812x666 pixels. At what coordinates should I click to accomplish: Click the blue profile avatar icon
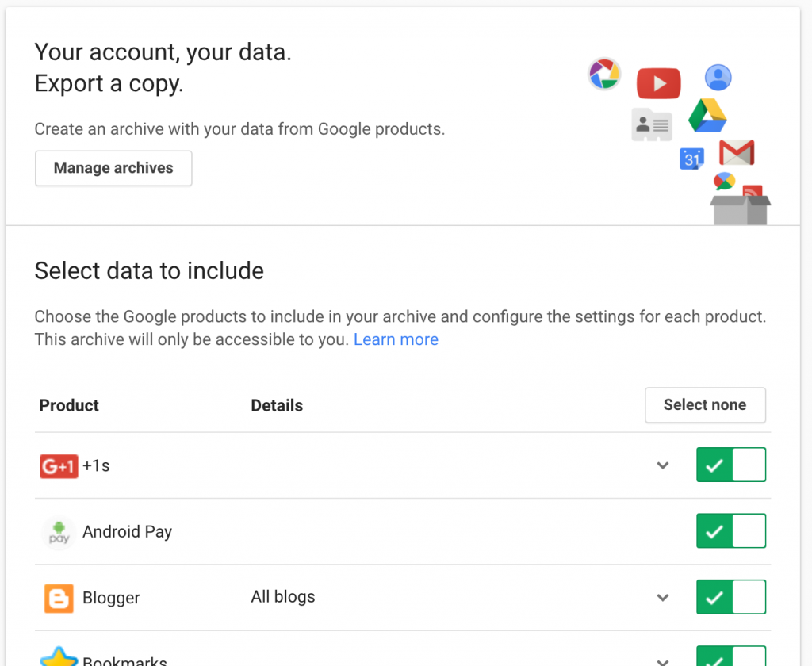click(x=718, y=78)
